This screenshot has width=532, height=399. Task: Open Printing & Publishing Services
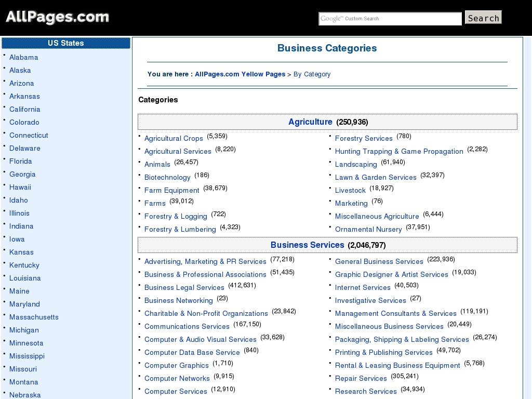pos(384,353)
